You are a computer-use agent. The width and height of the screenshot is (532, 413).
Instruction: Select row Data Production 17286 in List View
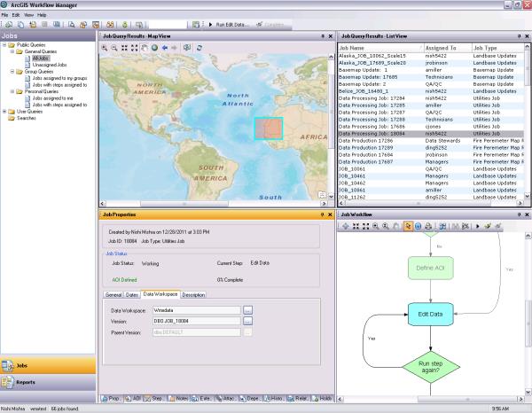pos(431,140)
